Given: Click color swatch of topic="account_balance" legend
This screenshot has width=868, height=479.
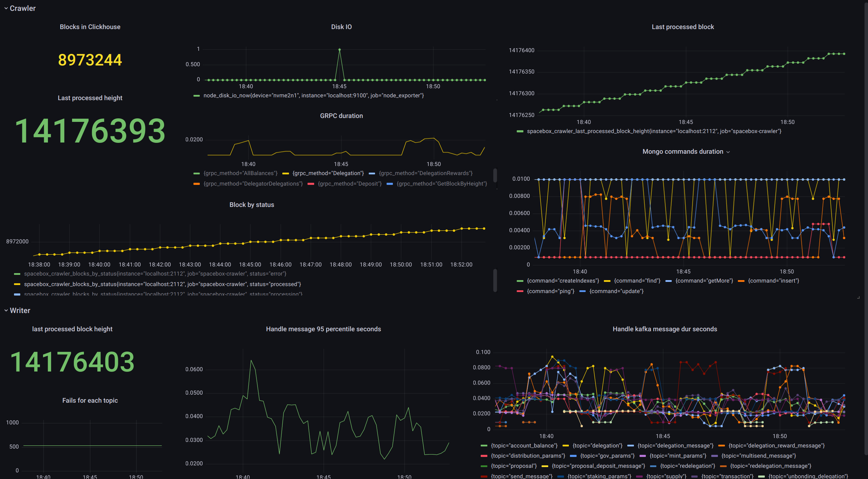Looking at the screenshot, I should pos(484,446).
